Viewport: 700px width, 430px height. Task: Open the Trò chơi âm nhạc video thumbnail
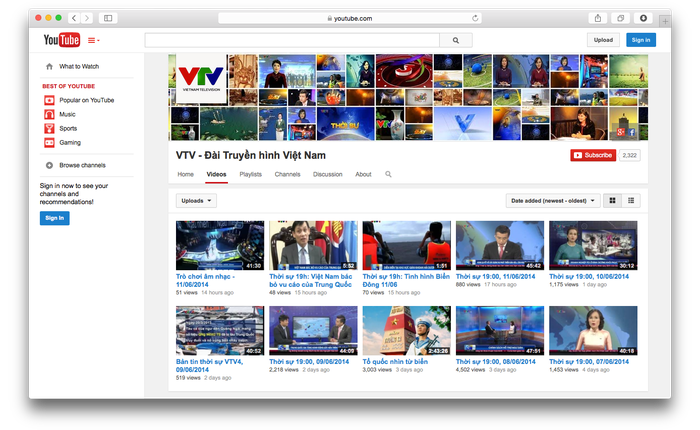[x=220, y=245]
